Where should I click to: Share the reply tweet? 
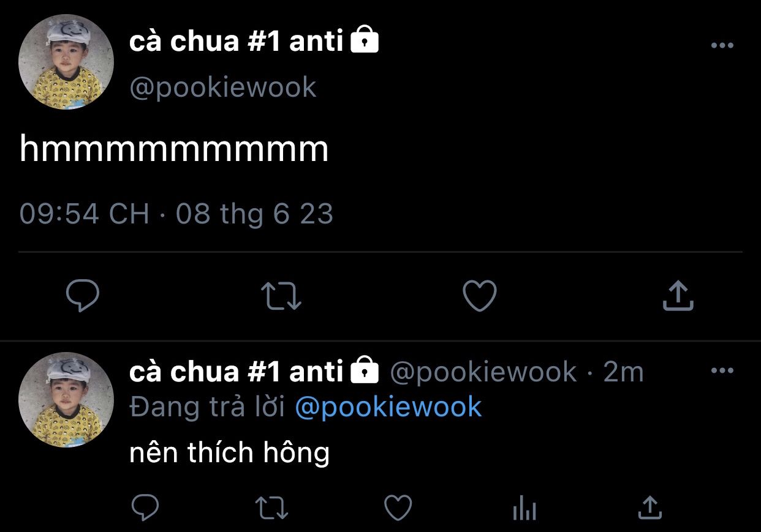[649, 508]
